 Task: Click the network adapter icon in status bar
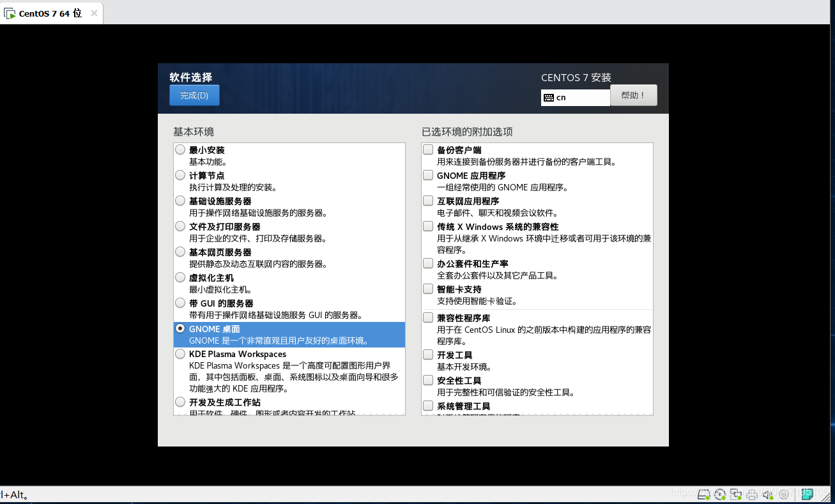coord(736,494)
